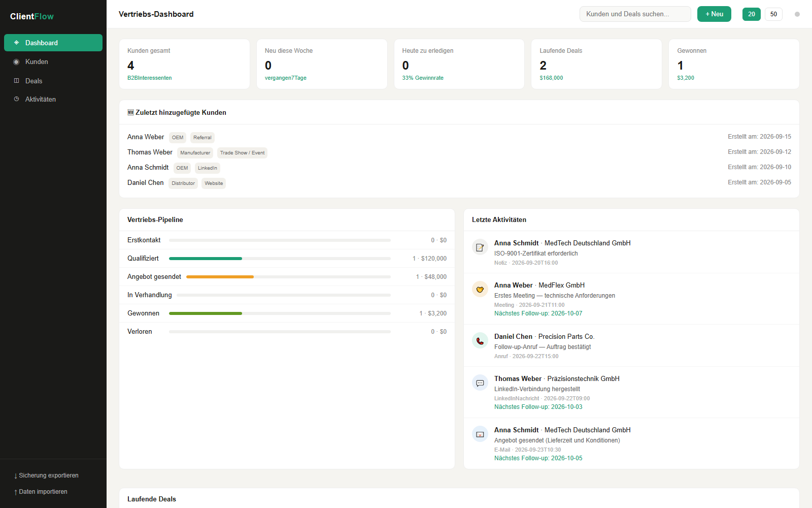Click the + Neu button
This screenshot has width=812, height=508.
714,14
